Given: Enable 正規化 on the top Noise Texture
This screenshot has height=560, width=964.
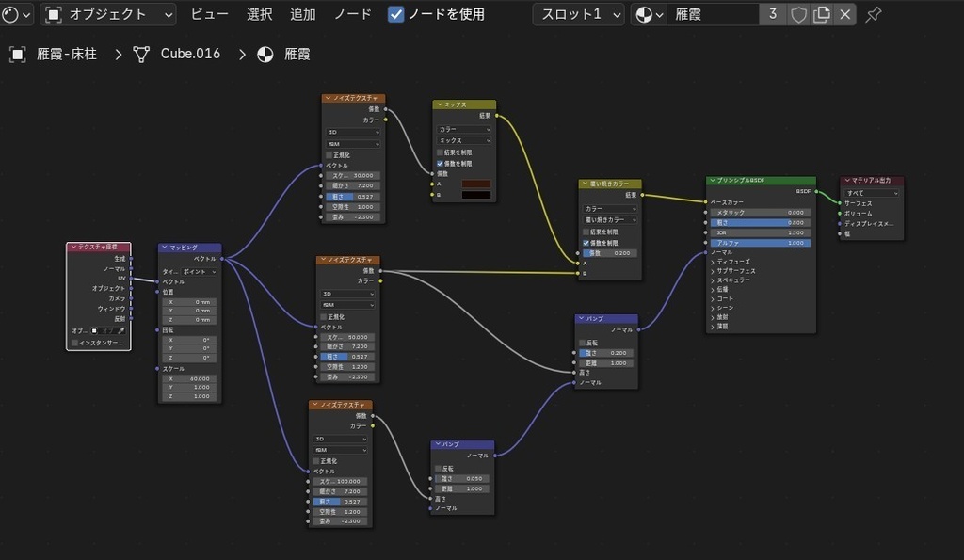Looking at the screenshot, I should tap(329, 155).
